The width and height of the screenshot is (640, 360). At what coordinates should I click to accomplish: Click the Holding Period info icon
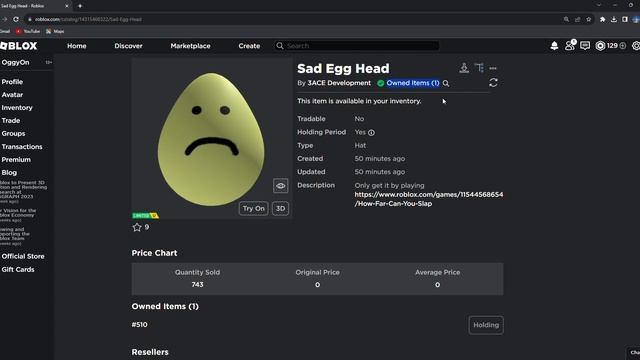[x=371, y=133]
